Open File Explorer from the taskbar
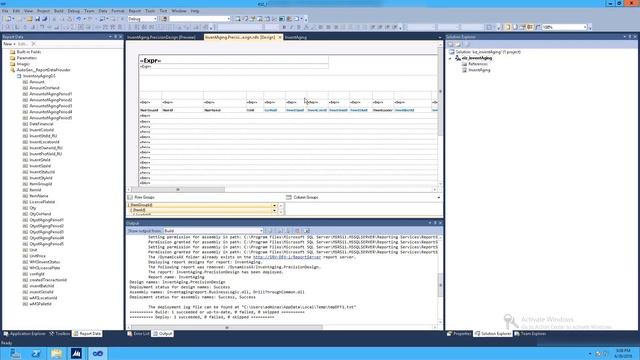This screenshot has width=640, height=360. pos(56,353)
